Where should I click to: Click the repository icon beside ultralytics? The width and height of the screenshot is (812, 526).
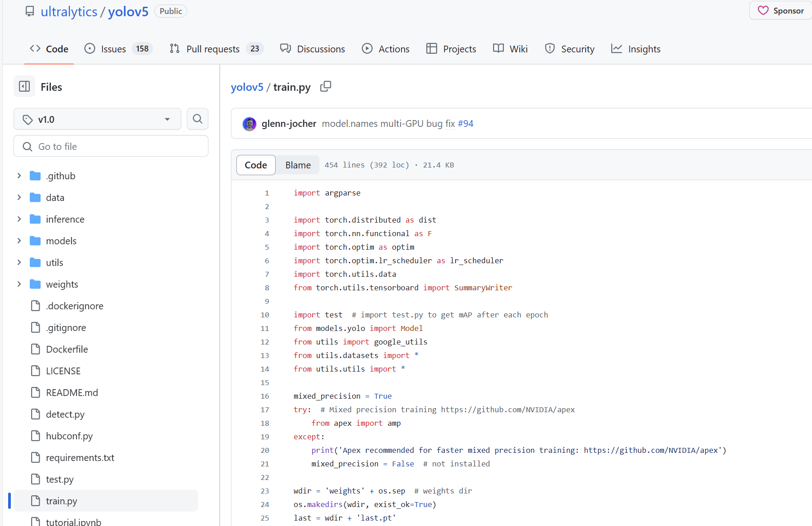point(30,11)
